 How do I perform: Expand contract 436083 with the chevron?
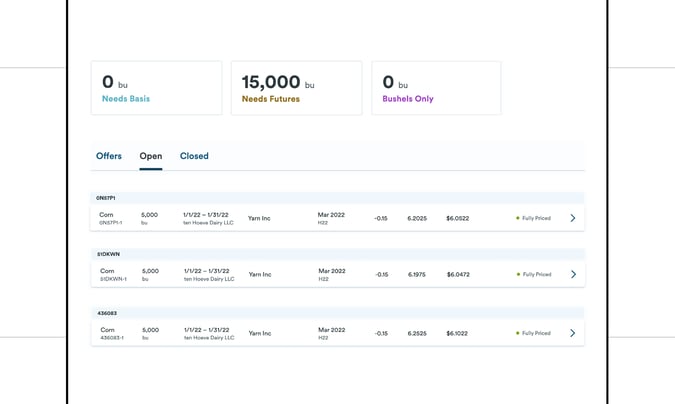point(573,333)
